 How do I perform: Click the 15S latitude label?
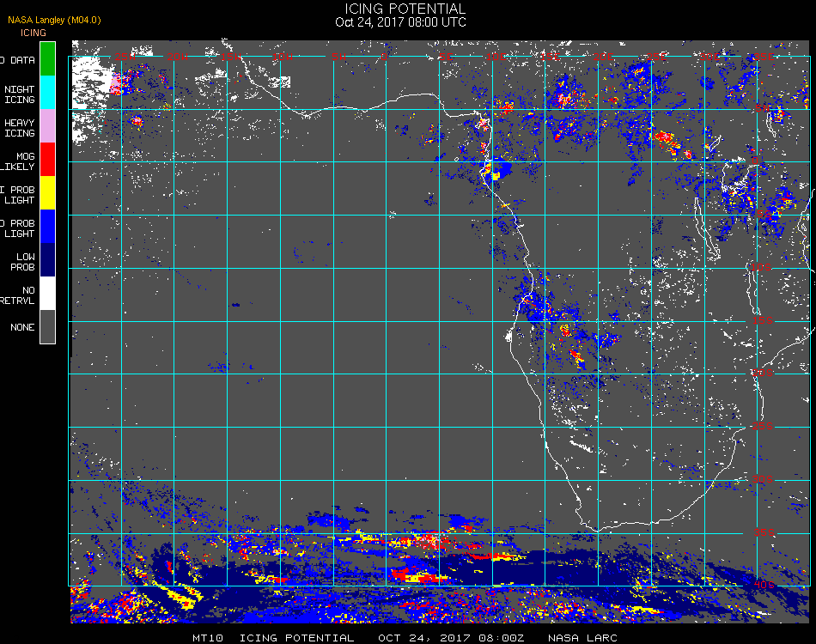pyautogui.click(x=763, y=320)
